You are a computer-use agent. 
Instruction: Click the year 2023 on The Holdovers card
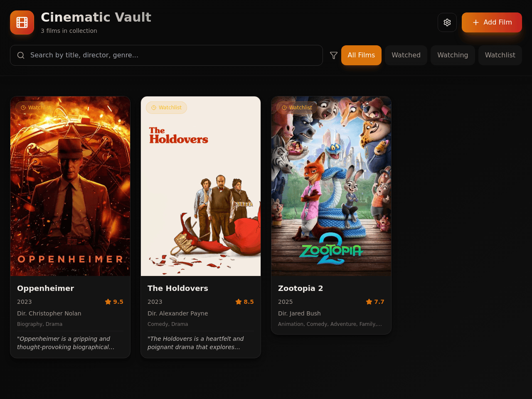pos(155,302)
